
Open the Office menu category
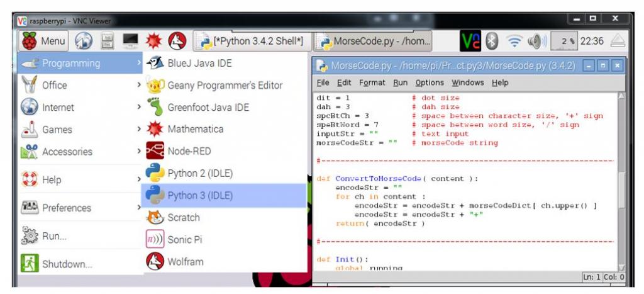[80, 85]
